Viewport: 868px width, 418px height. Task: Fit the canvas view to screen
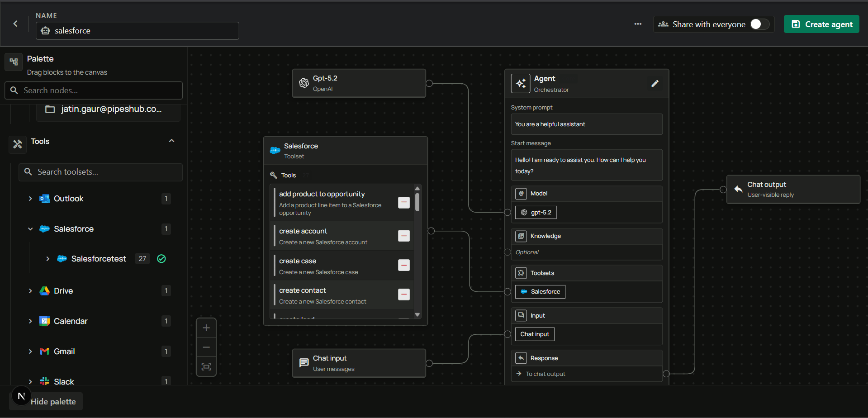tap(206, 366)
